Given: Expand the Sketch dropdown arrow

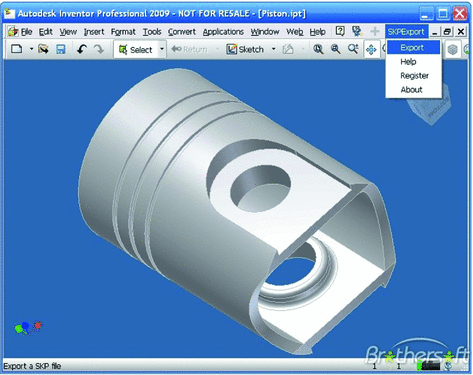Looking at the screenshot, I should (273, 49).
